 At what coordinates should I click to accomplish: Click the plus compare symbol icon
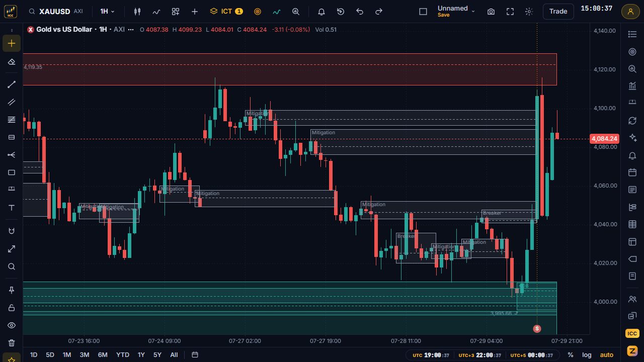195,11
